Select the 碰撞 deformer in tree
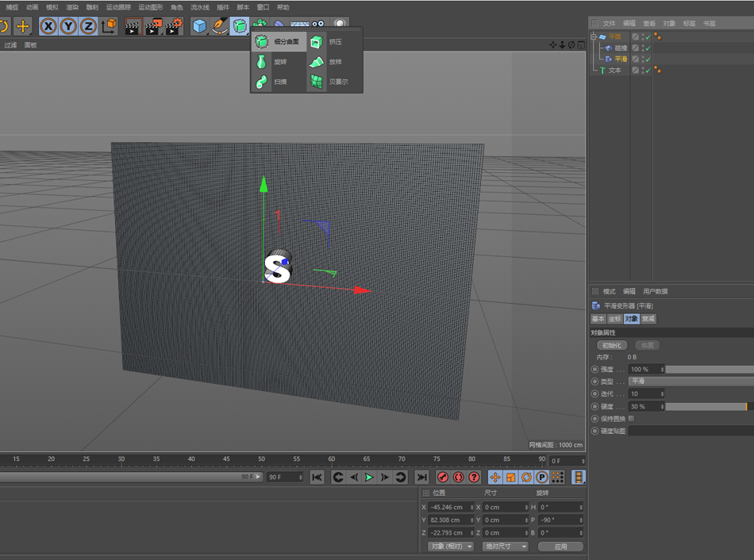The width and height of the screenshot is (754, 560). tap(621, 48)
